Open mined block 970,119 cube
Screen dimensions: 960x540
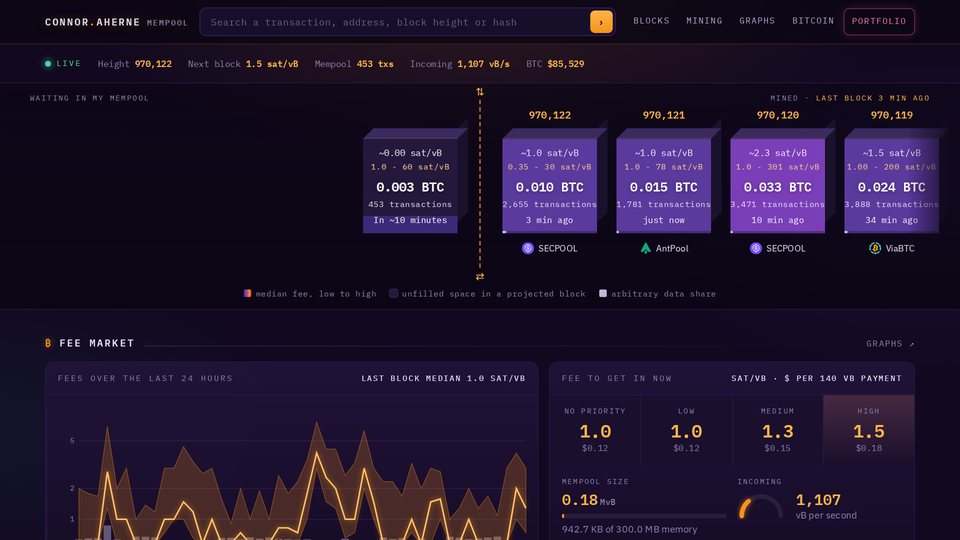tap(891, 186)
